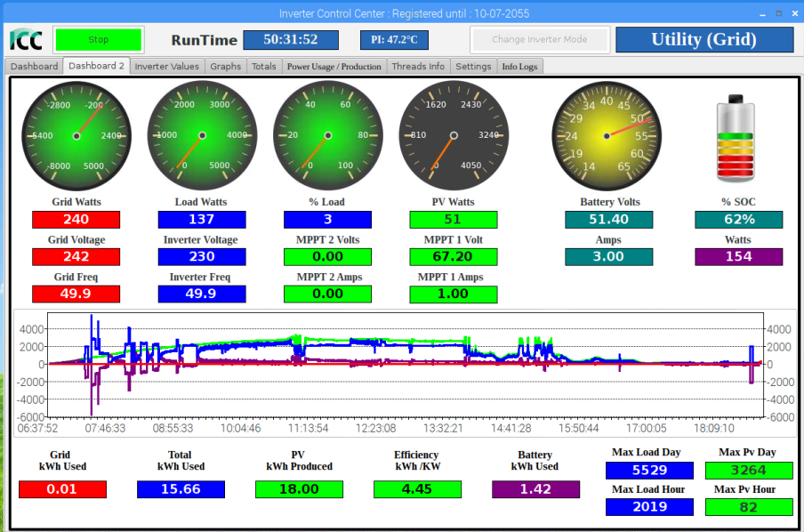Open the Inverter Values tab
804x532 pixels.
pyautogui.click(x=166, y=67)
